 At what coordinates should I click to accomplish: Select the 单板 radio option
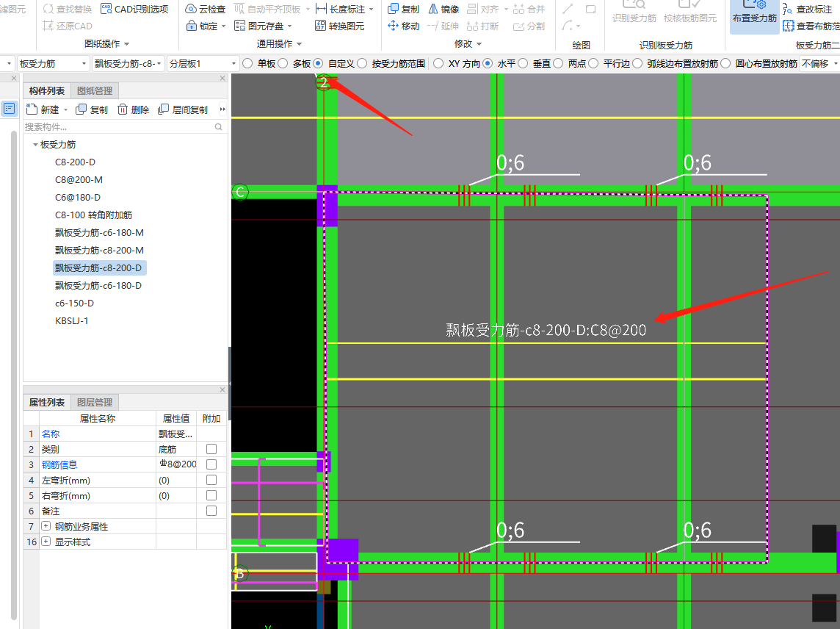point(247,63)
